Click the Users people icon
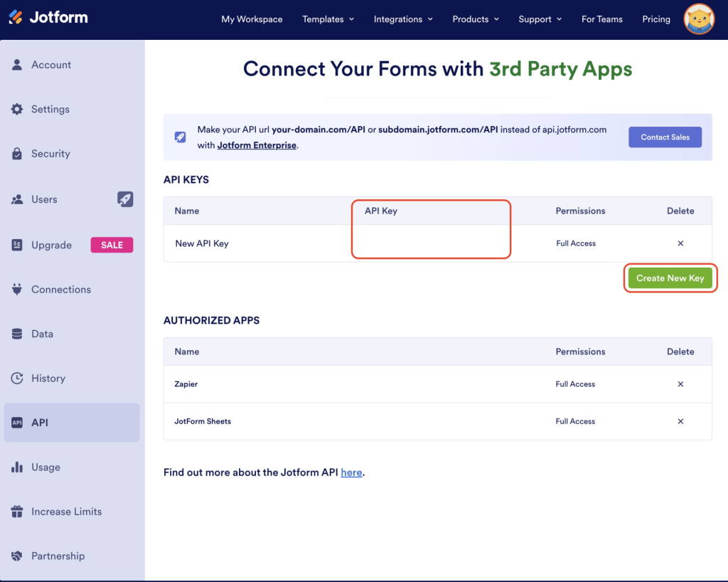728x582 pixels. point(17,199)
